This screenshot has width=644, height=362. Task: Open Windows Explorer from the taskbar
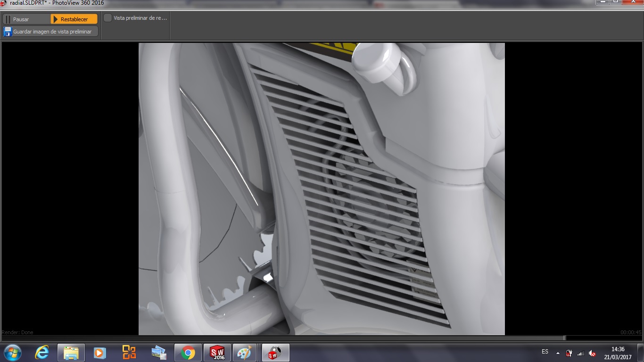click(71, 353)
